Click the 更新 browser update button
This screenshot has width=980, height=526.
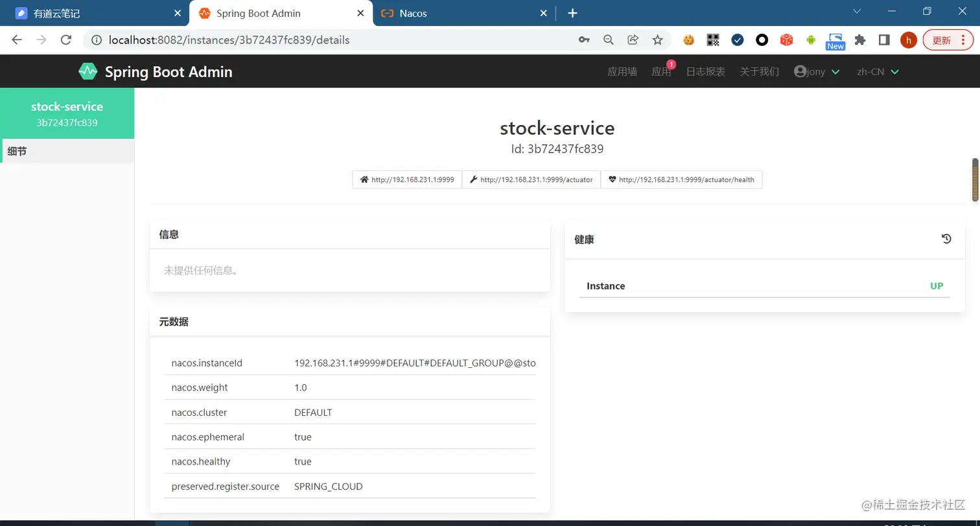tap(948, 40)
